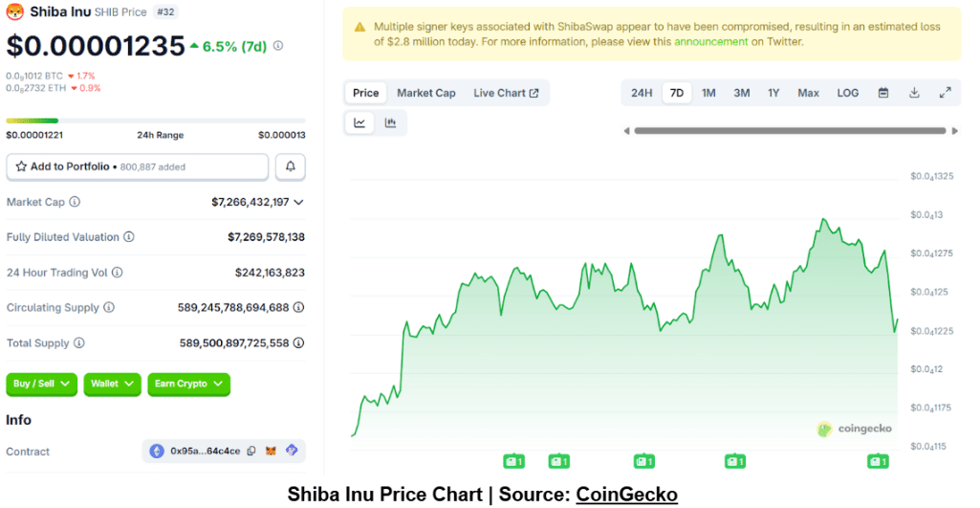The height and width of the screenshot is (508, 980).
Task: Select the 1Y time range
Action: 773,93
